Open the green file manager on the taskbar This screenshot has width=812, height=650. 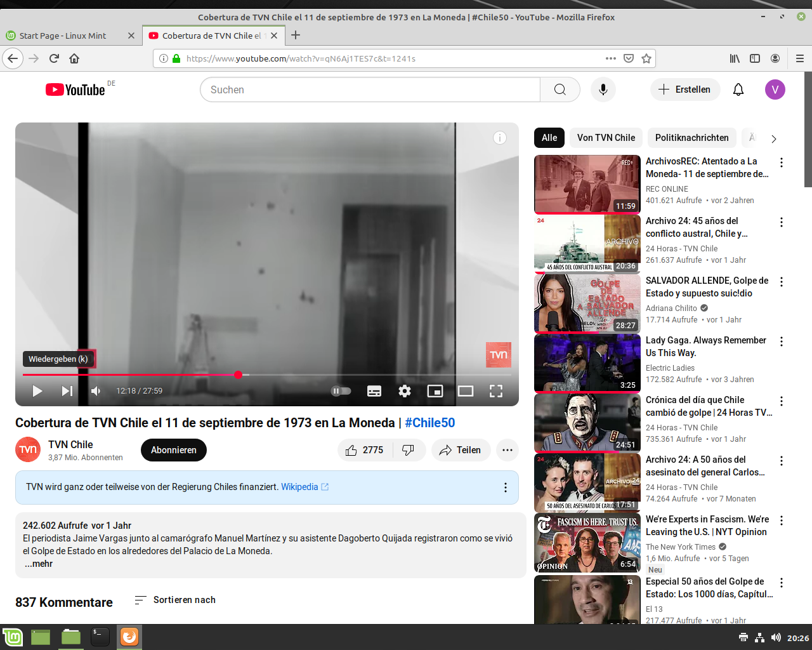point(70,637)
